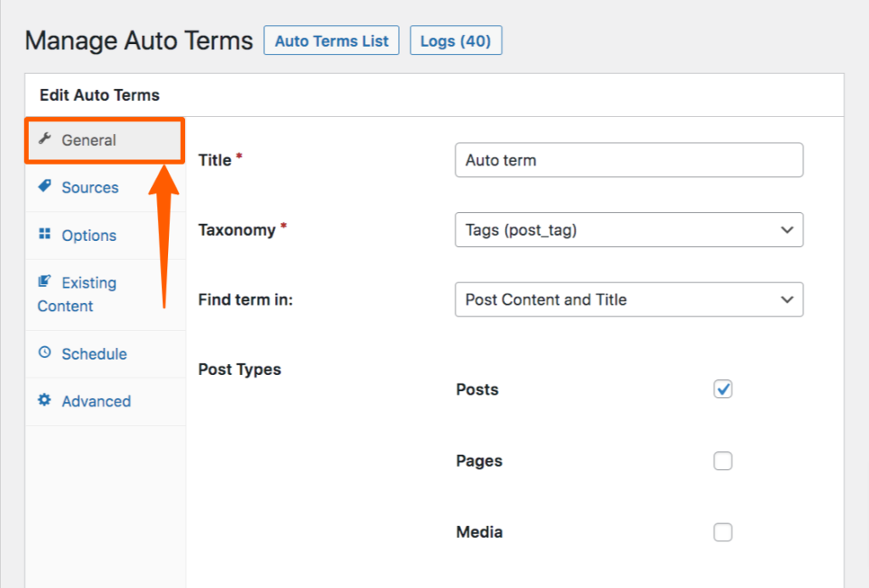Screen dimensions: 869x588
Task: Switch to the Sources tab
Action: point(105,188)
